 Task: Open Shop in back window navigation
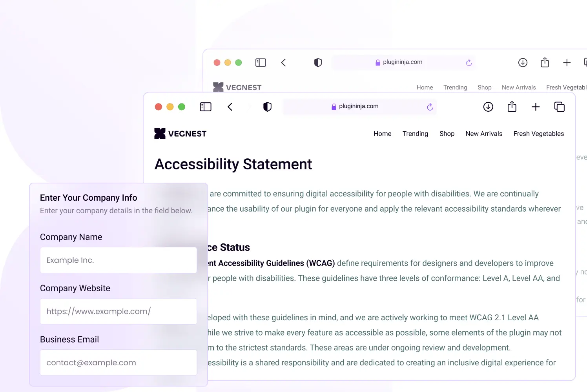485,87
